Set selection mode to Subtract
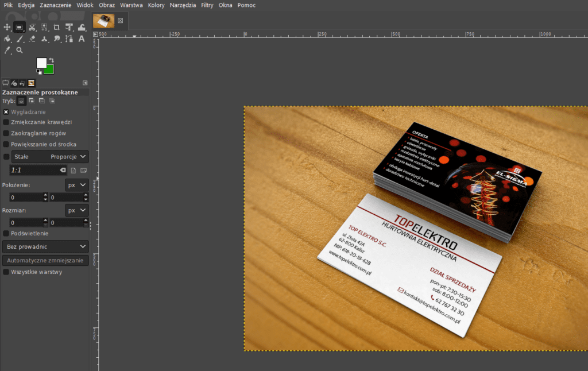This screenshot has height=371, width=588. [x=41, y=101]
